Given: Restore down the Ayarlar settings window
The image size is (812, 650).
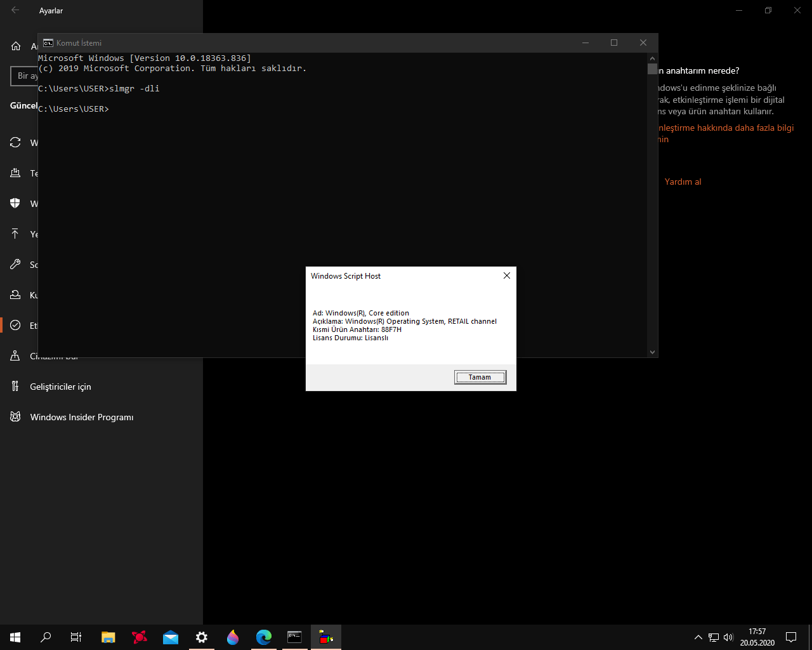Looking at the screenshot, I should [x=768, y=10].
